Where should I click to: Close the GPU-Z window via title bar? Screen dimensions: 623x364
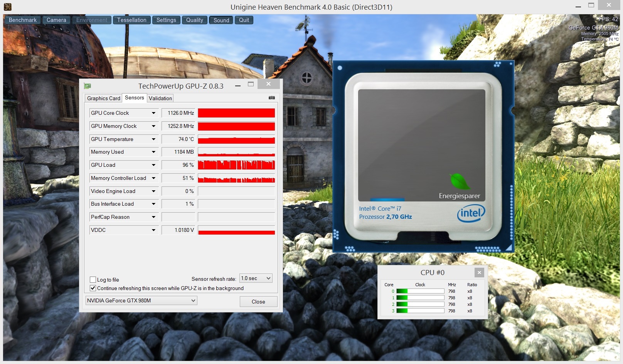[x=269, y=84]
